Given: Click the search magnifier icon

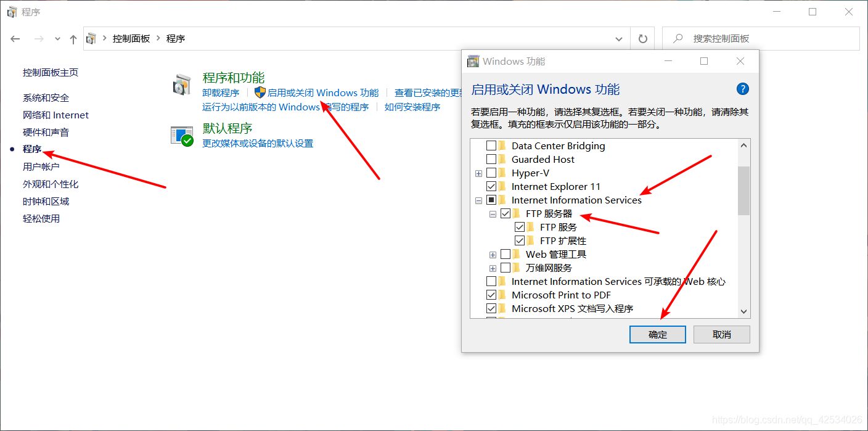Looking at the screenshot, I should pos(678,38).
